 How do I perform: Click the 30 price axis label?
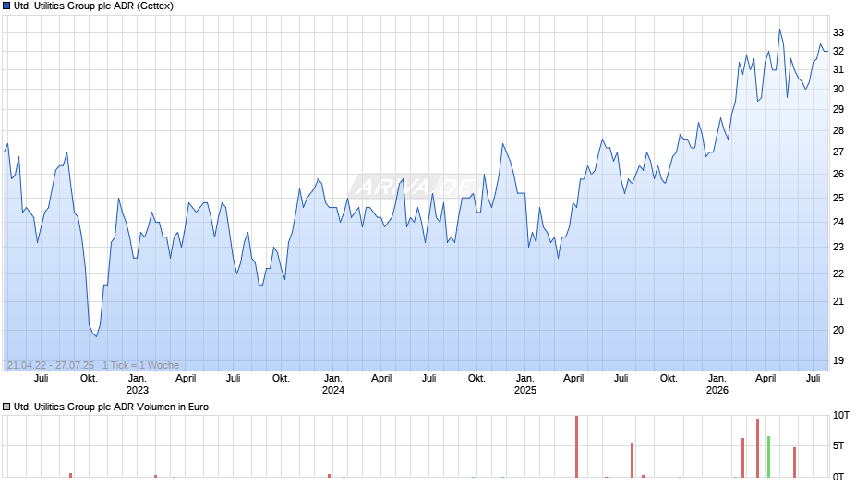[838, 90]
